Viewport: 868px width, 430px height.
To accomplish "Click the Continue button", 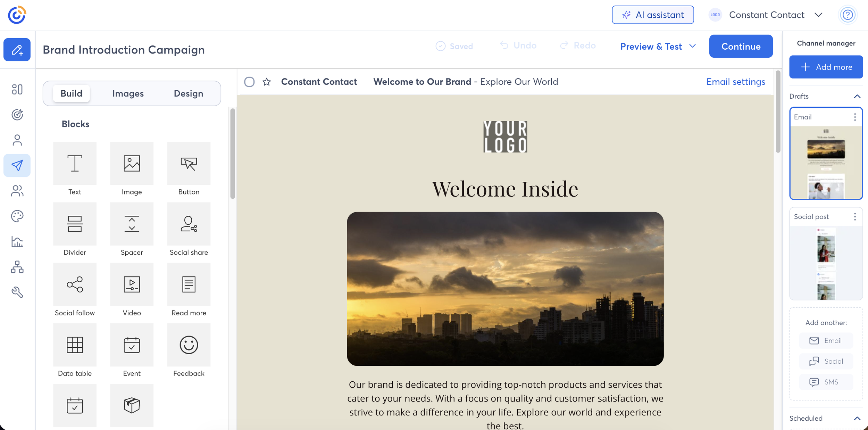I will pos(741,46).
